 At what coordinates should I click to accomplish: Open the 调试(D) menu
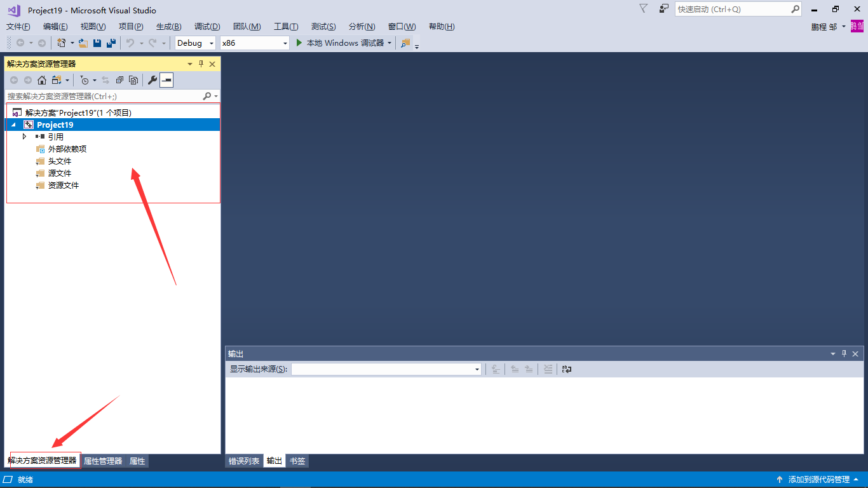point(207,26)
